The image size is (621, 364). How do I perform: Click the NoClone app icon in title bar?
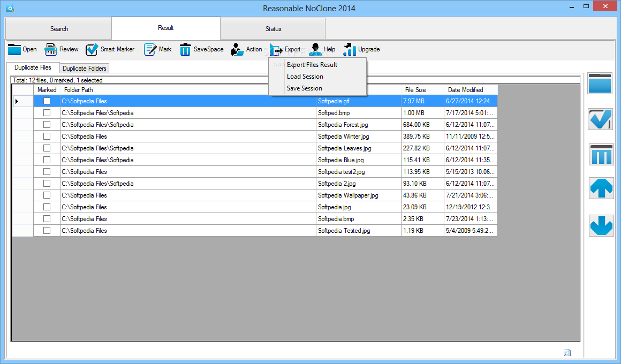[10, 8]
